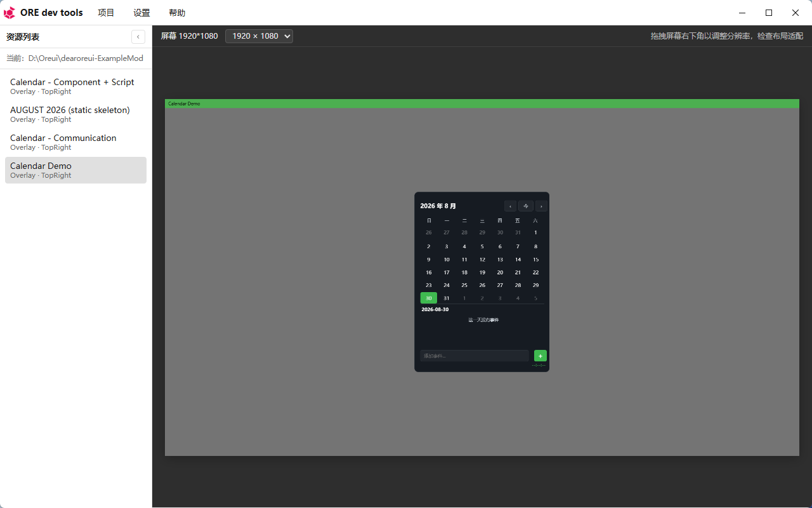Click the green Calendar Demo title bar

[482, 104]
